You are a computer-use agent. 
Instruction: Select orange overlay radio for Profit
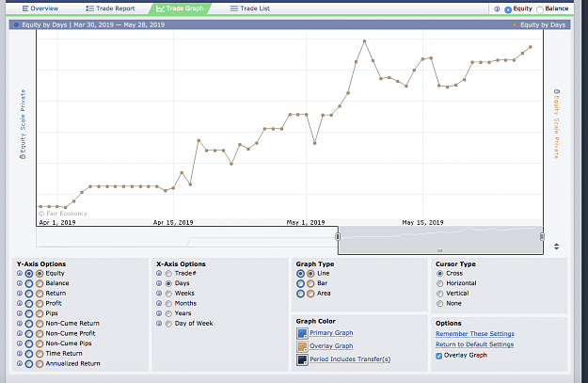pos(40,304)
